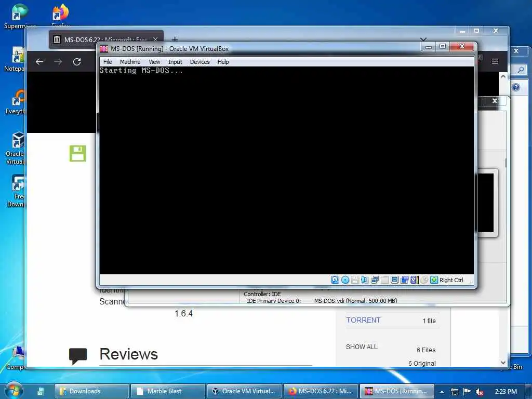This screenshot has width=532, height=399.
Task: Click the green arrow keyboard capture indicator
Action: pyautogui.click(x=434, y=280)
